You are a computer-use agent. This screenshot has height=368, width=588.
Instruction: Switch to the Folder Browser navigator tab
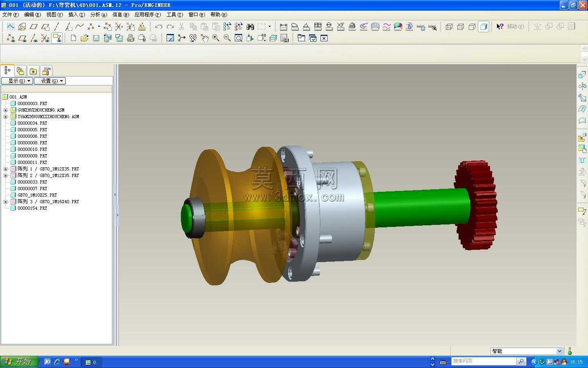click(x=20, y=71)
